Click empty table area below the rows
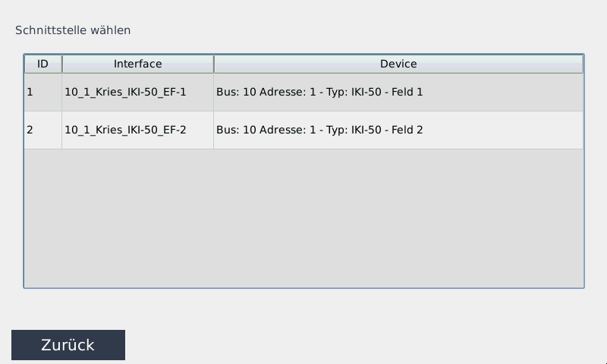Screen dimensions: 607x364 coord(303,220)
